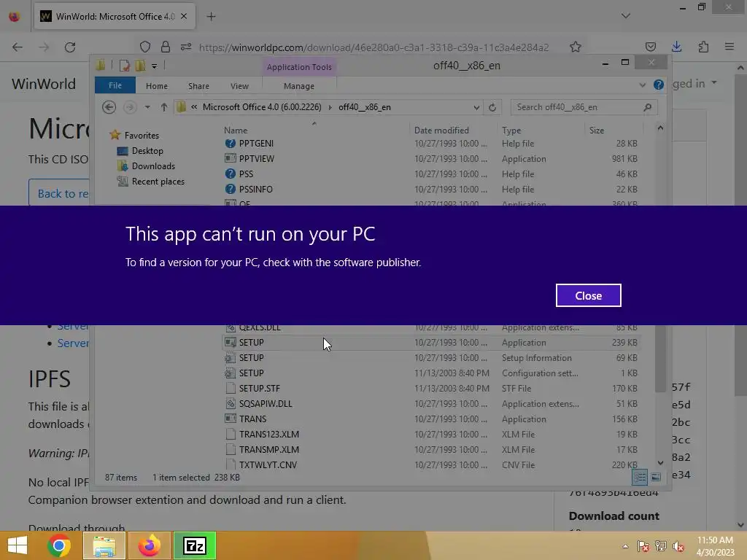Save page to Pocket
The image size is (747, 560).
(650, 47)
